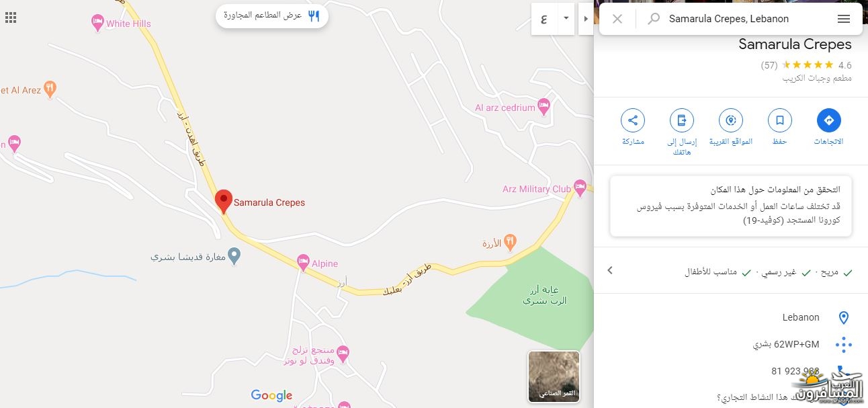Send Samarula Crepes to your phone
868x408 pixels.
pos(682,121)
